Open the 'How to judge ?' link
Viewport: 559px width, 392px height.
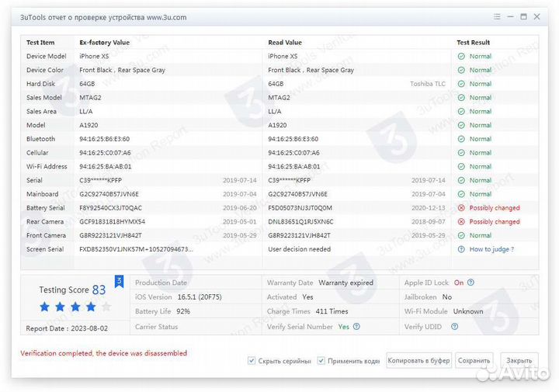[491, 249]
